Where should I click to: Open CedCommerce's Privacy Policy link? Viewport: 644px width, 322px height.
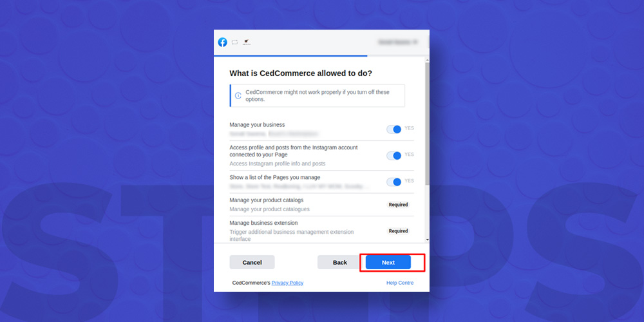287,283
